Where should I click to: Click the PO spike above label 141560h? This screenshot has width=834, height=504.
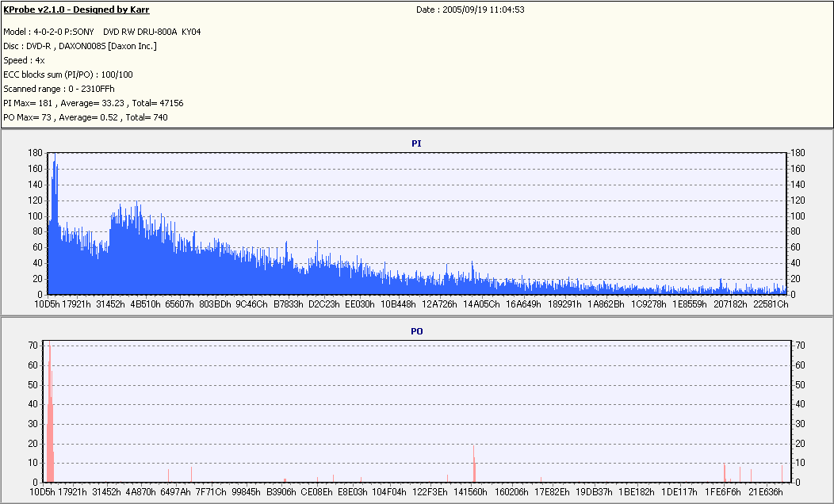click(474, 464)
